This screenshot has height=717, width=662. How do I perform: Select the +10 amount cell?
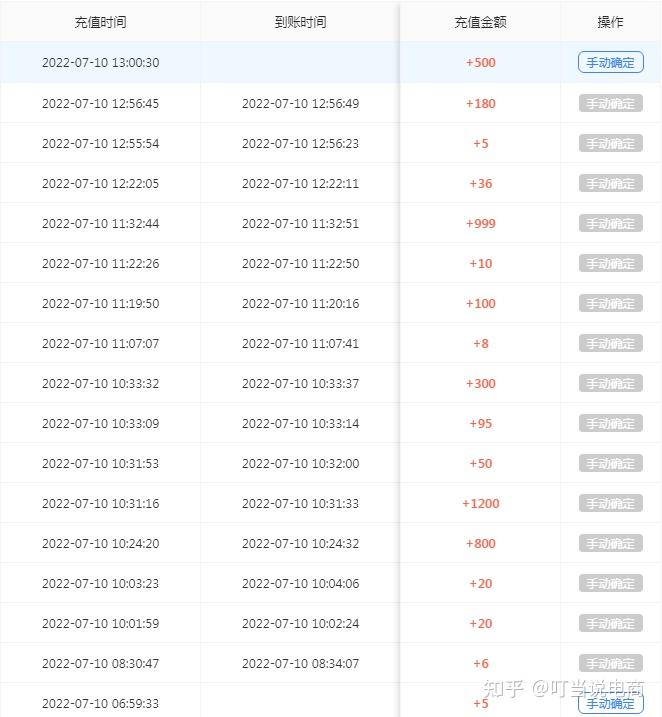(480, 263)
